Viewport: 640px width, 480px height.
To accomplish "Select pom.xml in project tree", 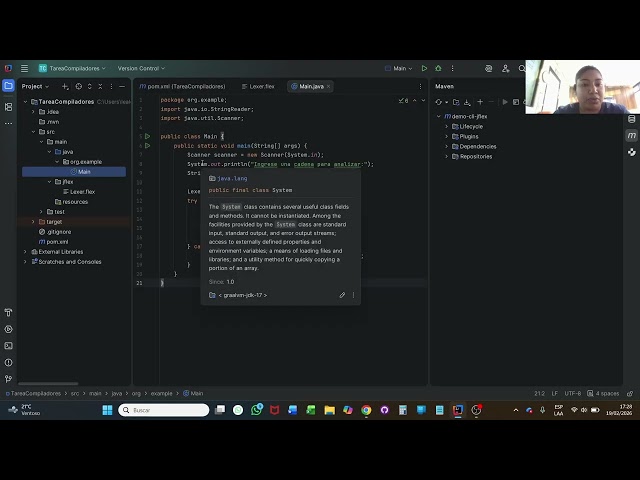I will 53,242.
